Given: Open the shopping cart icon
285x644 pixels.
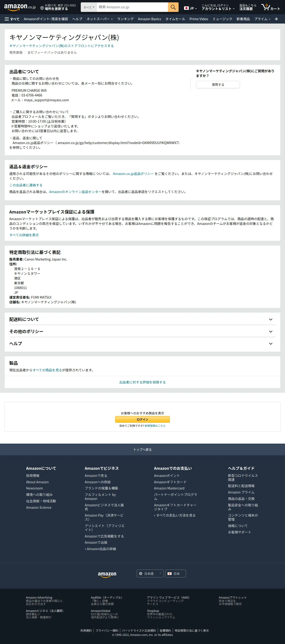Looking at the screenshot, I should click(x=271, y=7).
